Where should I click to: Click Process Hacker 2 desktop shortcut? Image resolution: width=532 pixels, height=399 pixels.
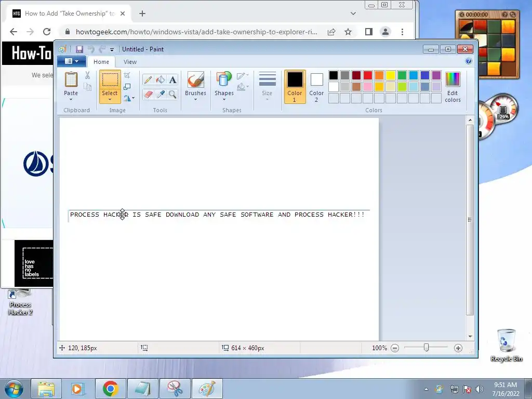point(20,302)
